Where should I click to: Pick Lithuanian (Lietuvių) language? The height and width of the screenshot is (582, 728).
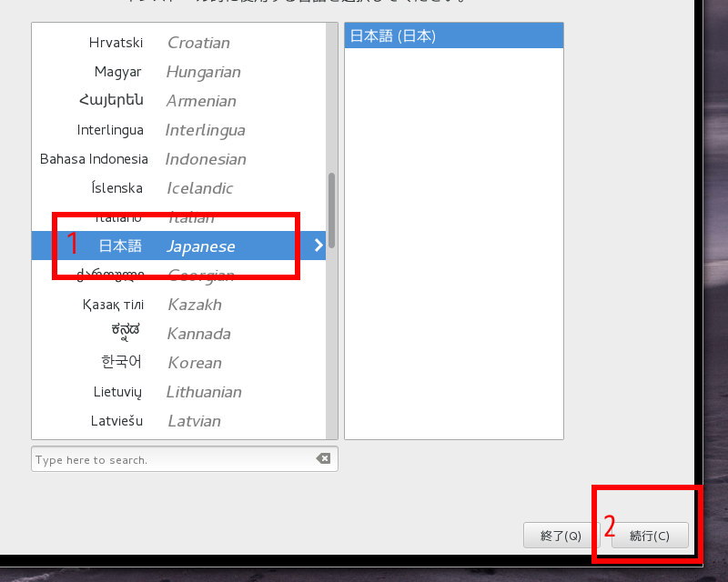(177, 392)
